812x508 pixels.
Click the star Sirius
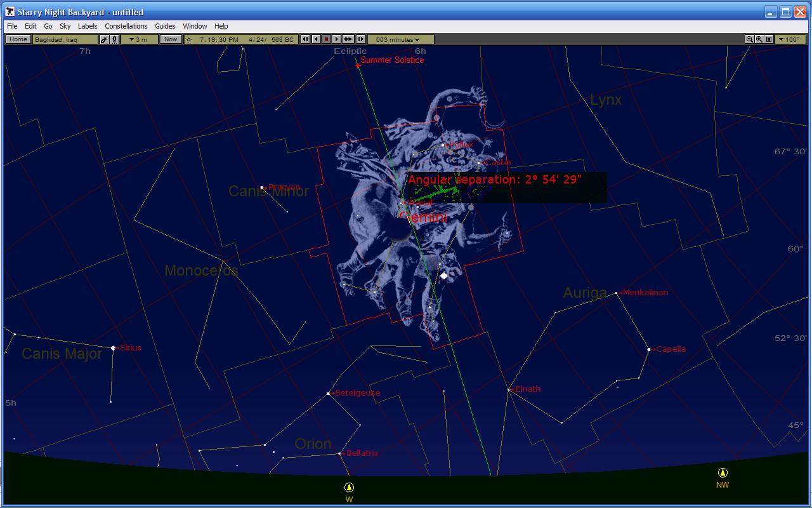[114, 348]
